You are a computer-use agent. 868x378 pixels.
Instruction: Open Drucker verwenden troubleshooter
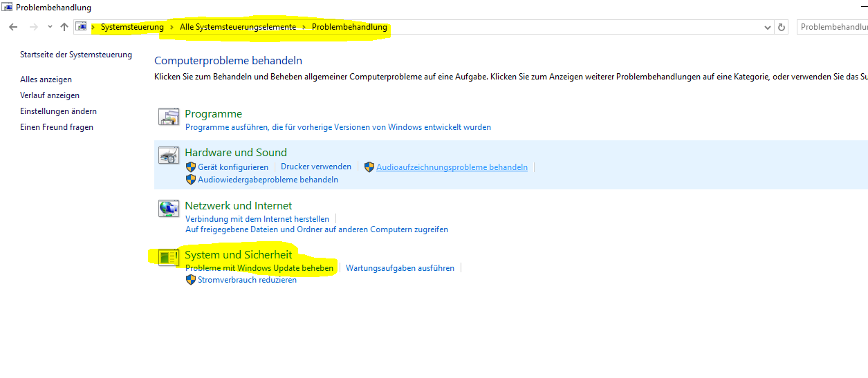(x=316, y=167)
